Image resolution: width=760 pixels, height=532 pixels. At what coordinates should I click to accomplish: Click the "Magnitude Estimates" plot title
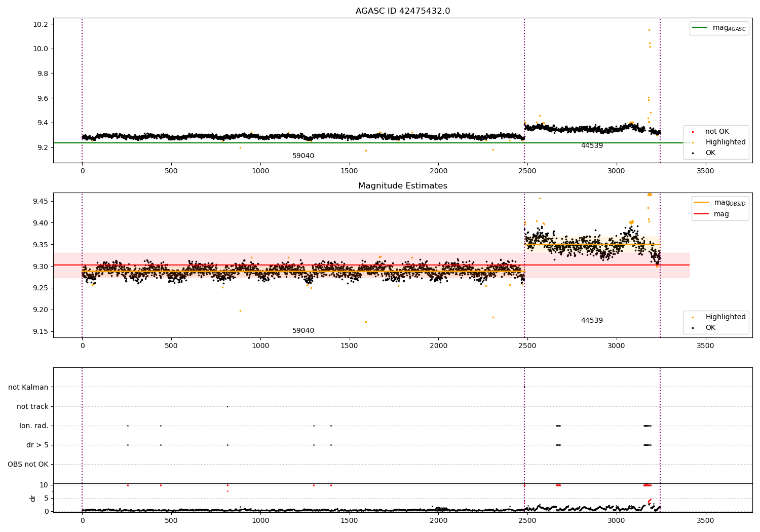tap(403, 186)
